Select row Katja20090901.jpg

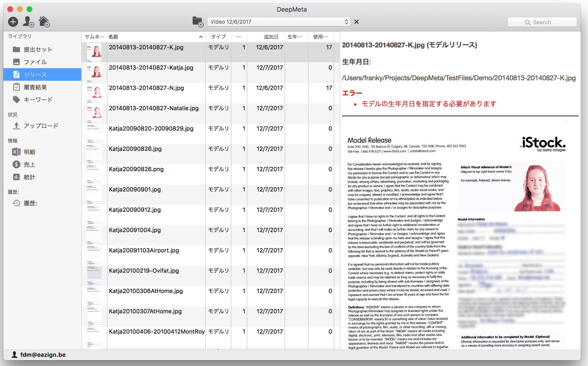click(210, 195)
